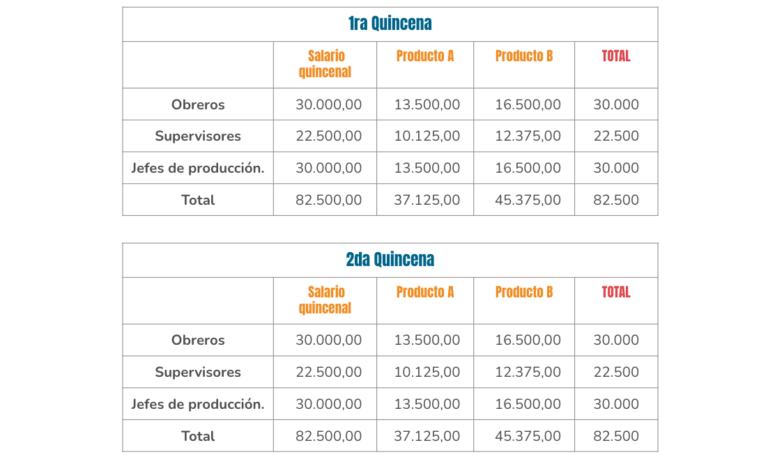
Task: Select Supervisores row label in first table
Action: [x=198, y=136]
